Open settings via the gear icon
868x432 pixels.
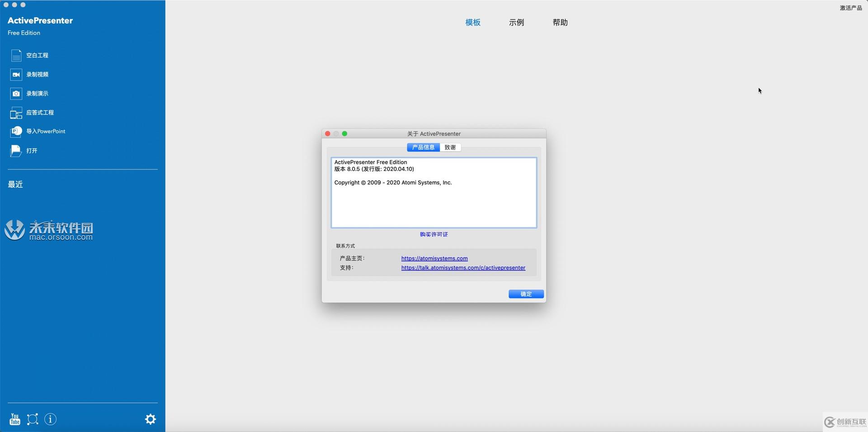[151, 419]
